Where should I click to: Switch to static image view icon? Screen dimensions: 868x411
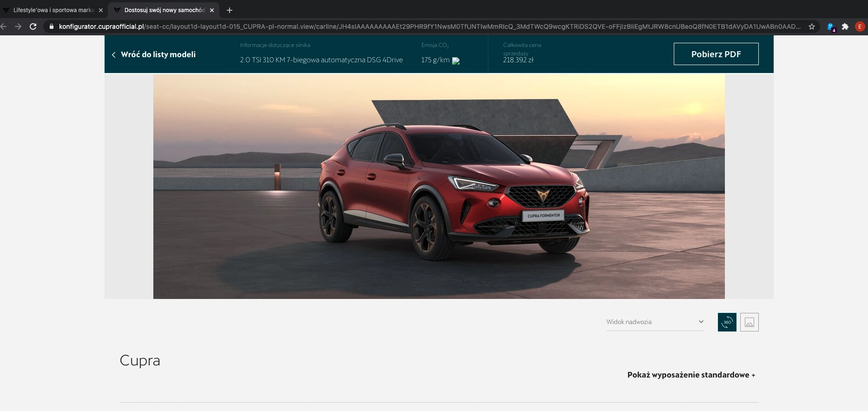pos(749,322)
